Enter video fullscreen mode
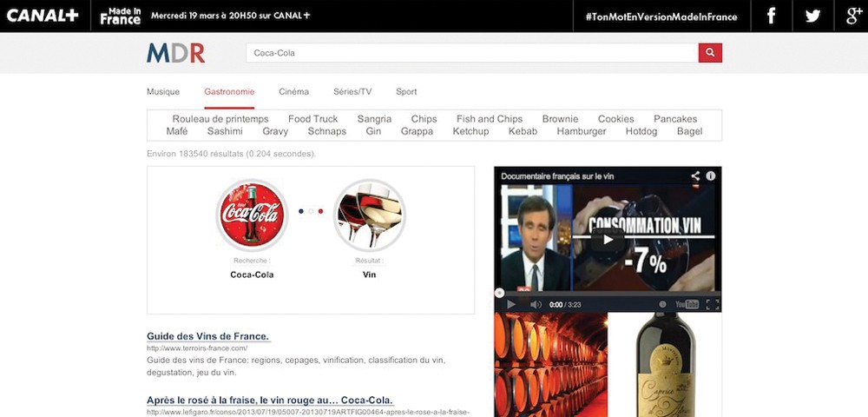This screenshot has height=417, width=868. pyautogui.click(x=713, y=305)
